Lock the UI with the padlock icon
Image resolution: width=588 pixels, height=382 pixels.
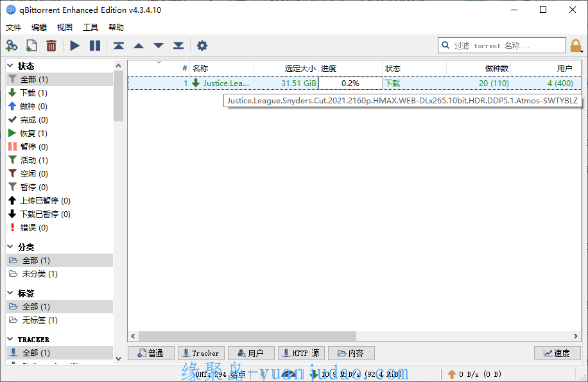(576, 46)
